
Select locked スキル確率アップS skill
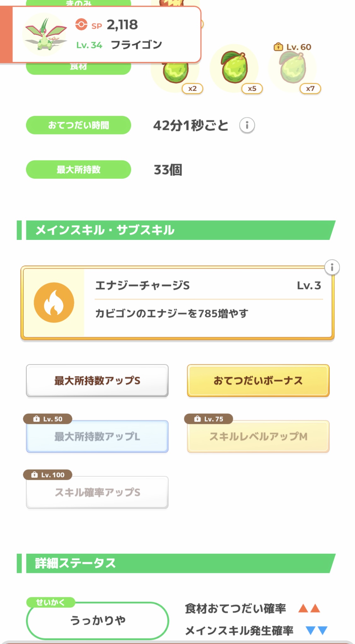(x=97, y=492)
